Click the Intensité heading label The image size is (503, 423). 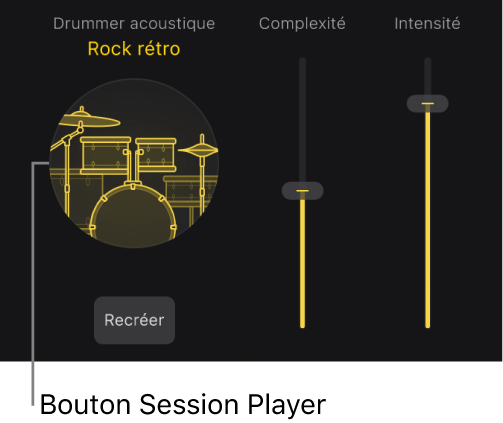tap(427, 24)
